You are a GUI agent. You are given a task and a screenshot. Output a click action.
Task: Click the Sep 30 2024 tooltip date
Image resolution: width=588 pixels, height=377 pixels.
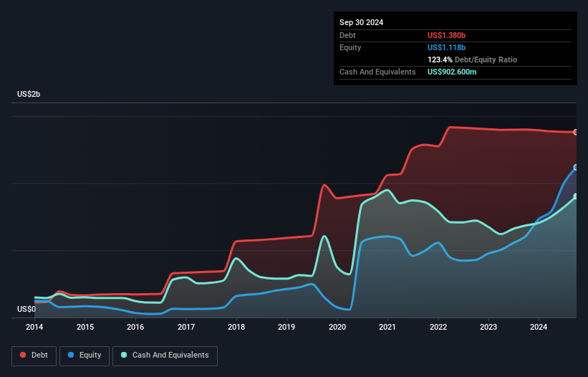(x=361, y=22)
